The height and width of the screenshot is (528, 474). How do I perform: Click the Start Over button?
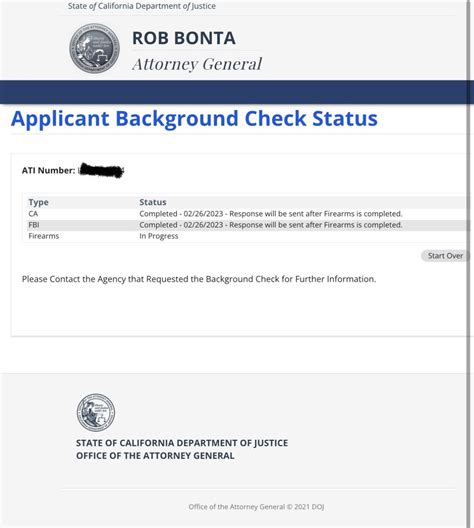445,256
